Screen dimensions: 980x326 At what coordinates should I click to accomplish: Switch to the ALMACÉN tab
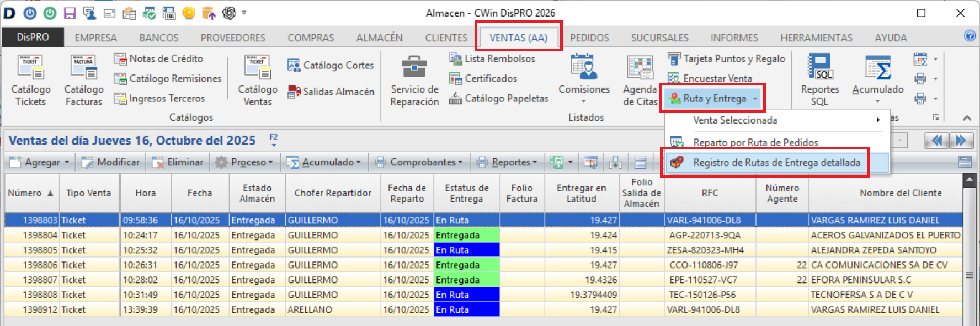coord(379,38)
